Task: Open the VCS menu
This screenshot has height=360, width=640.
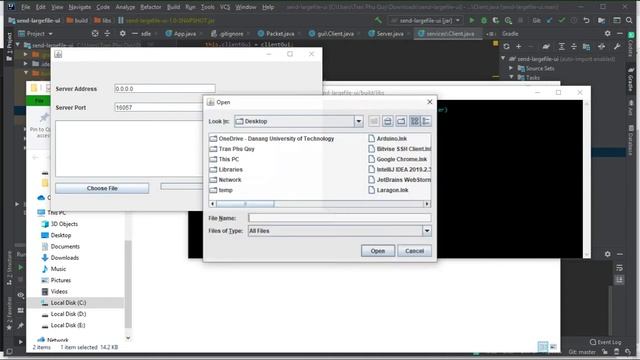Action: pos(225,7)
